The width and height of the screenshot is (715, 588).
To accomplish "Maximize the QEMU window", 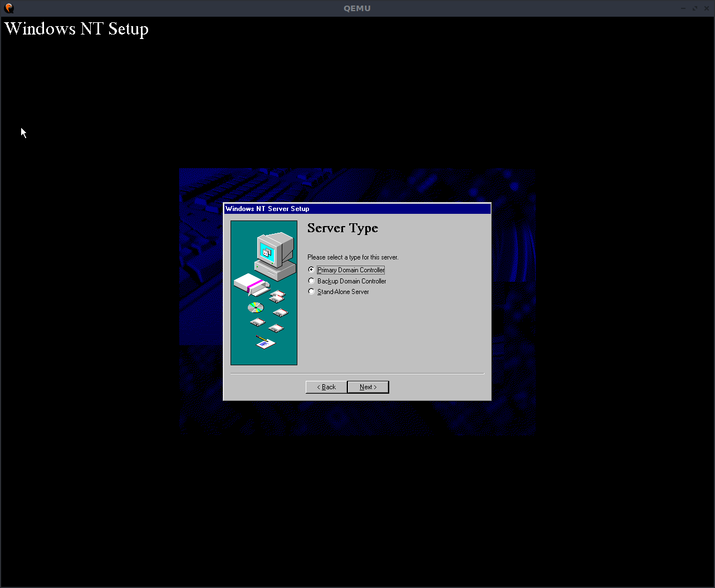I will (695, 8).
